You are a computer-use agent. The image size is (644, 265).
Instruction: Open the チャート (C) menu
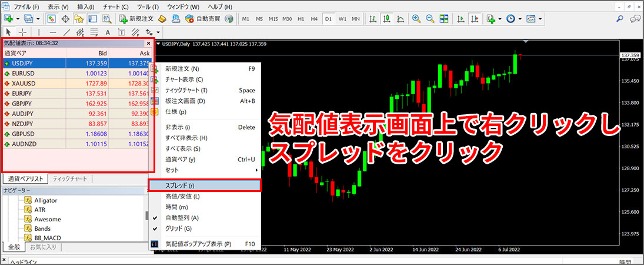pos(115,7)
